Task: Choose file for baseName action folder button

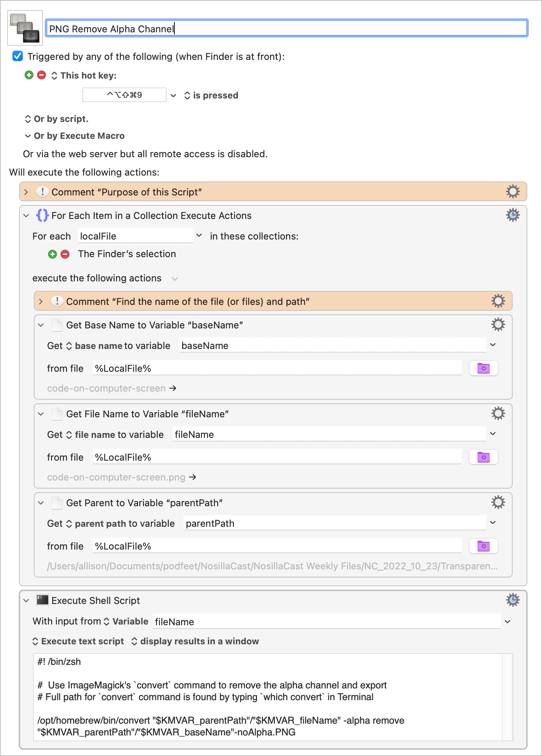Action: pos(483,368)
